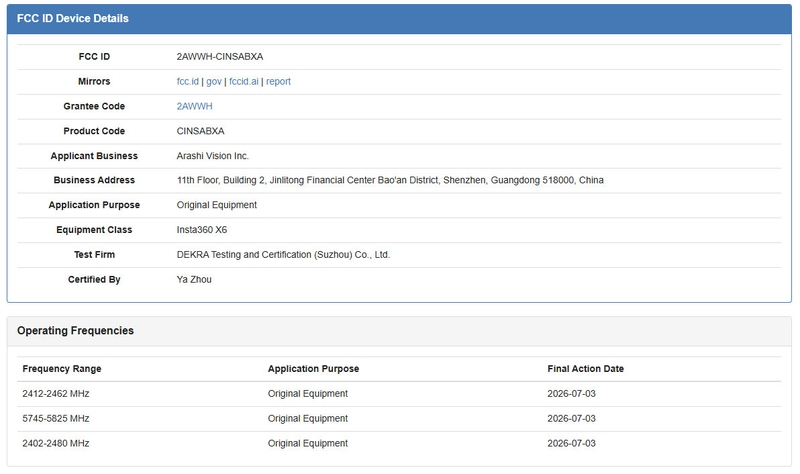Click the test firm DEKRA Testing and Certification

point(283,255)
